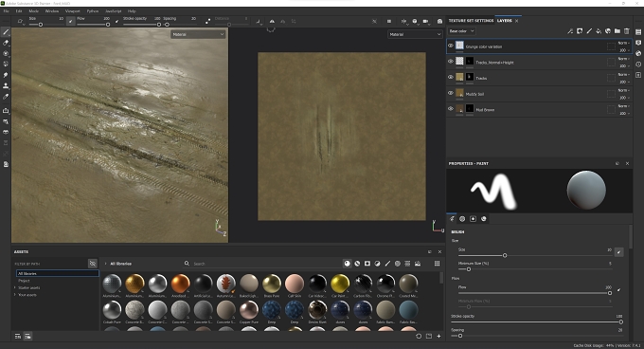The height and width of the screenshot is (349, 644).
Task: Select the orange Anodized material thumbnail
Action: (x=180, y=284)
